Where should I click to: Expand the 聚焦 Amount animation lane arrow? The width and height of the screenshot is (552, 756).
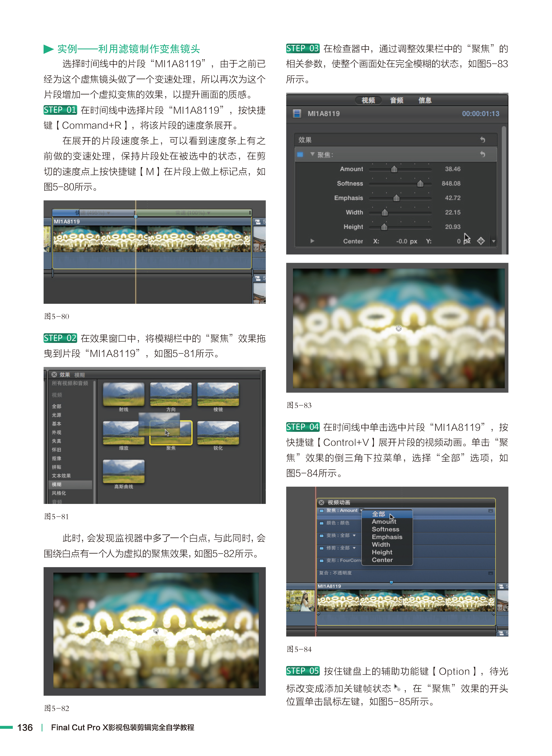491,511
